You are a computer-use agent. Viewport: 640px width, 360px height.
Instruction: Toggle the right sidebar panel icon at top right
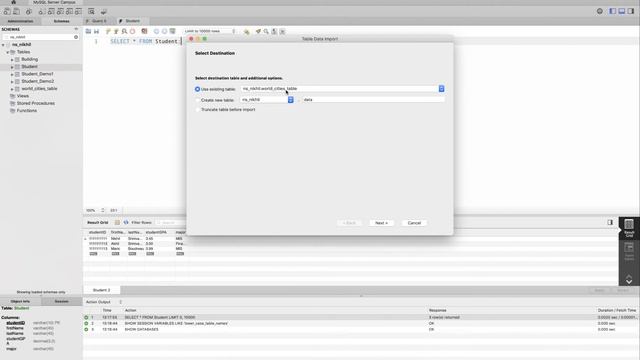click(631, 11)
